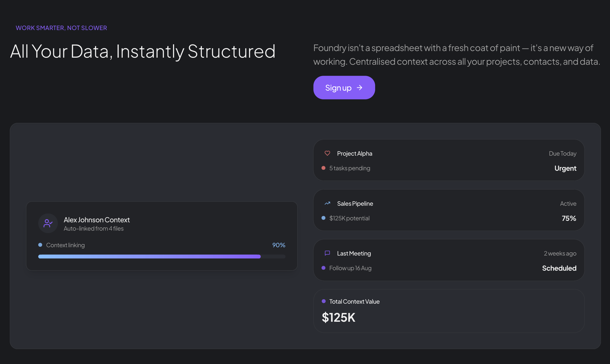Select the blue dot beside $125K potential
The width and height of the screenshot is (610, 364).
point(323,218)
